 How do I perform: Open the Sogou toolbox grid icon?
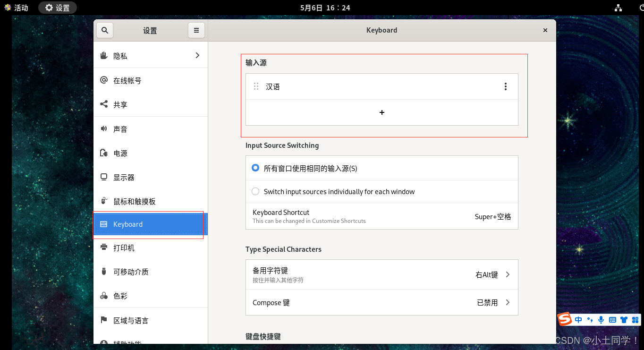(635, 320)
